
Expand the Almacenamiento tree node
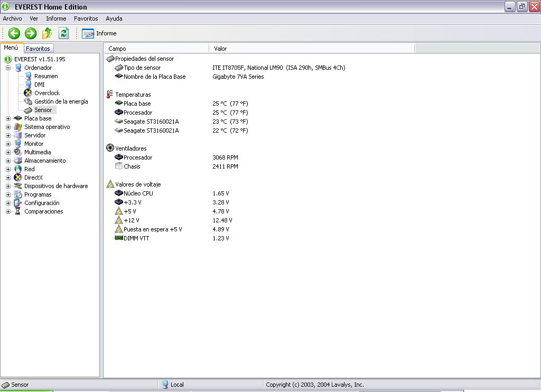[x=8, y=161]
